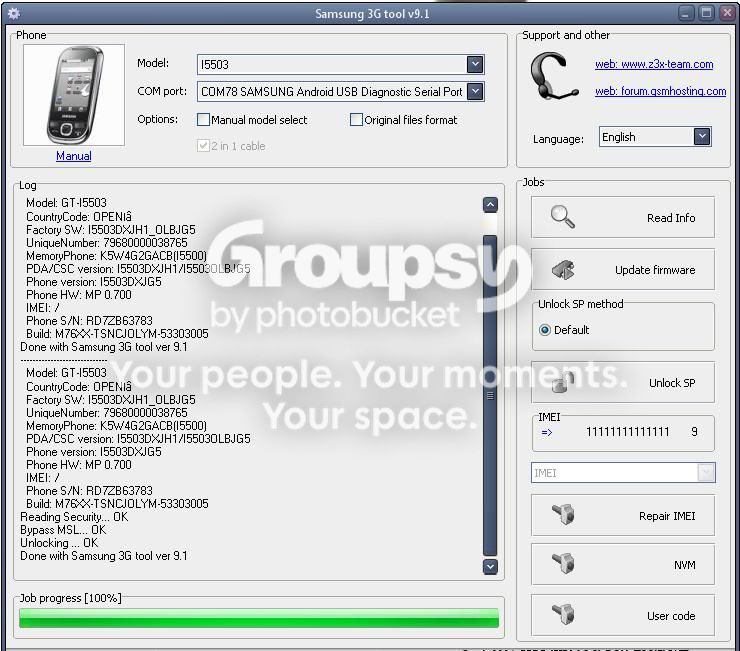740x651 pixels.
Task: Minimize the Samsung 3G tool window
Action: click(686, 13)
